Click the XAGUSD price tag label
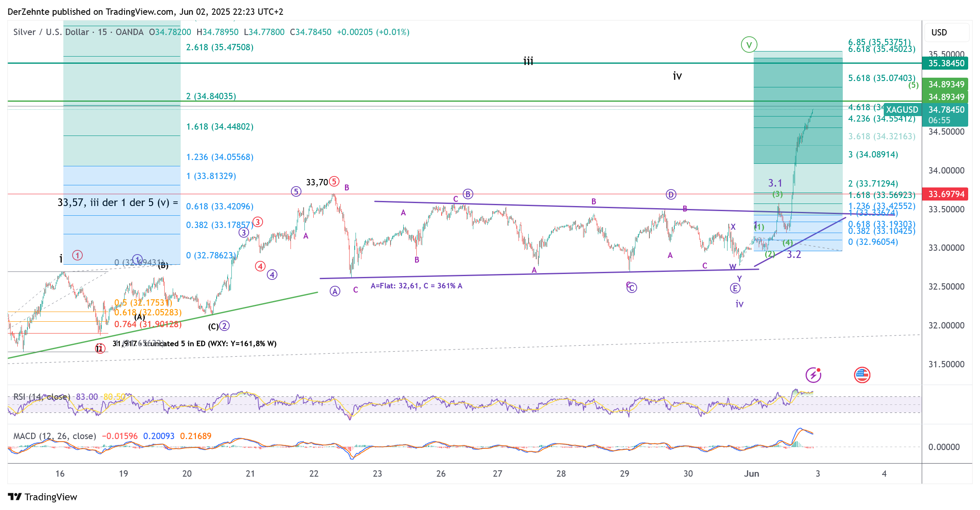The height and width of the screenshot is (510, 980). click(x=902, y=110)
